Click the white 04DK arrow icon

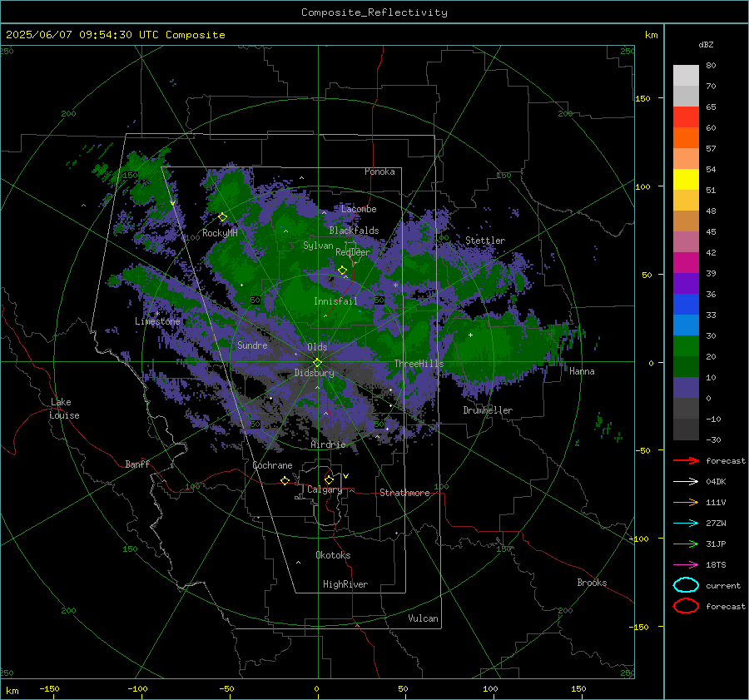(686, 481)
